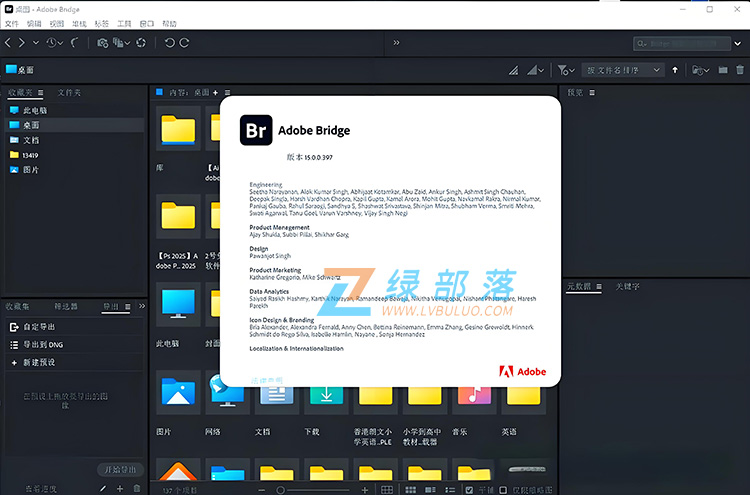This screenshot has width=750, height=495.
Task: Increase thumbnail size beside the slider
Action: tap(365, 490)
